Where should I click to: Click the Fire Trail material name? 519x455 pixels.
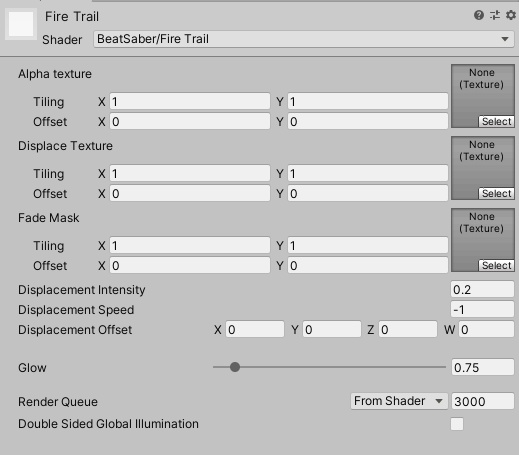[x=72, y=16]
